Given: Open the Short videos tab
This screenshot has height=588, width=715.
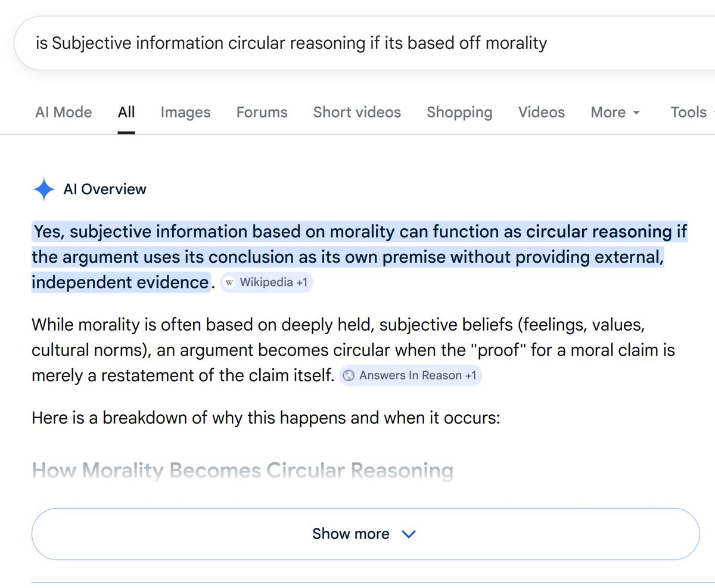Looking at the screenshot, I should pyautogui.click(x=357, y=113).
